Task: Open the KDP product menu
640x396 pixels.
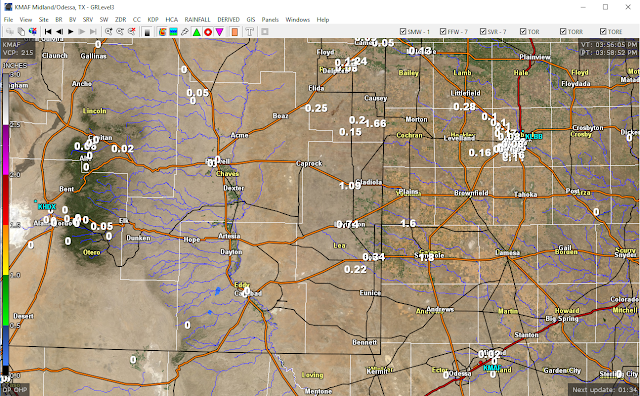Action: 153,20
